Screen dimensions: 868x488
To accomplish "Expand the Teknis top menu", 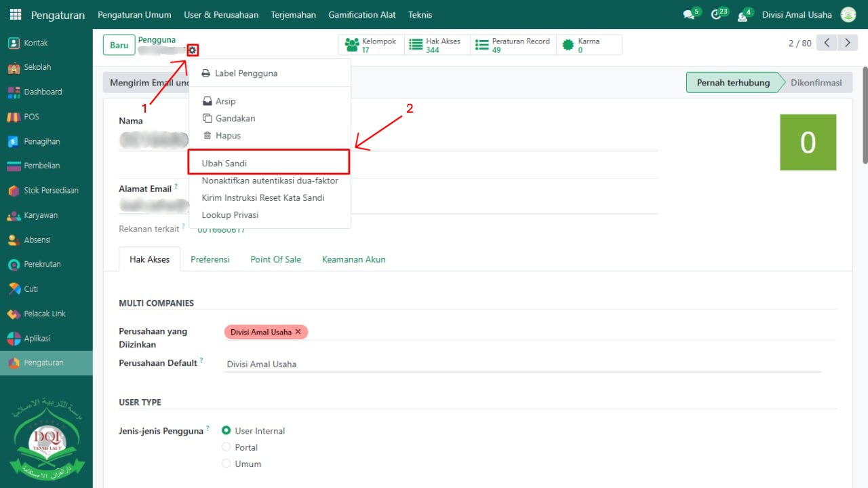I will 420,15.
